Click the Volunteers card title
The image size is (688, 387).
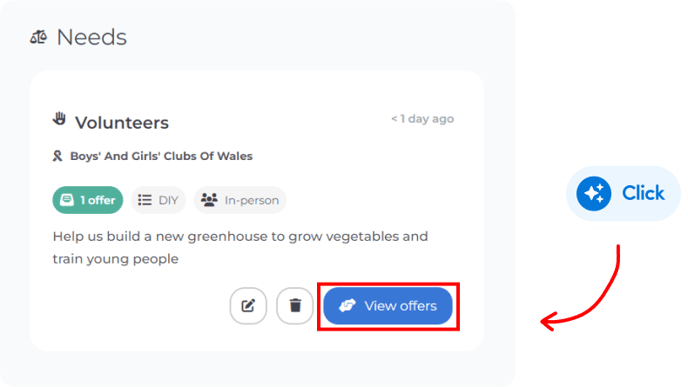(122, 123)
